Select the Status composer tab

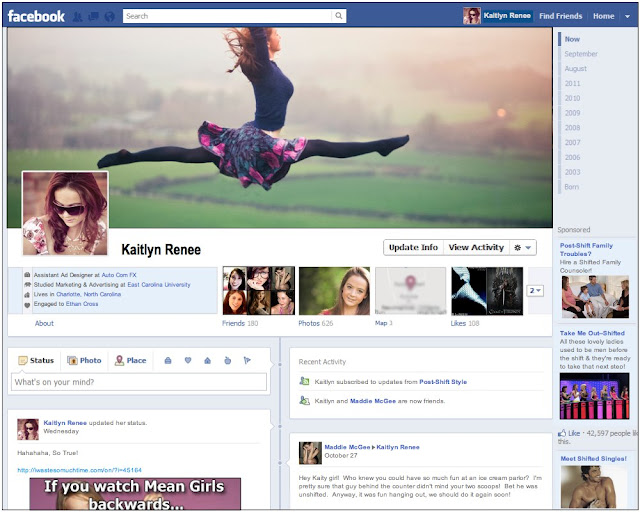[x=36, y=361]
